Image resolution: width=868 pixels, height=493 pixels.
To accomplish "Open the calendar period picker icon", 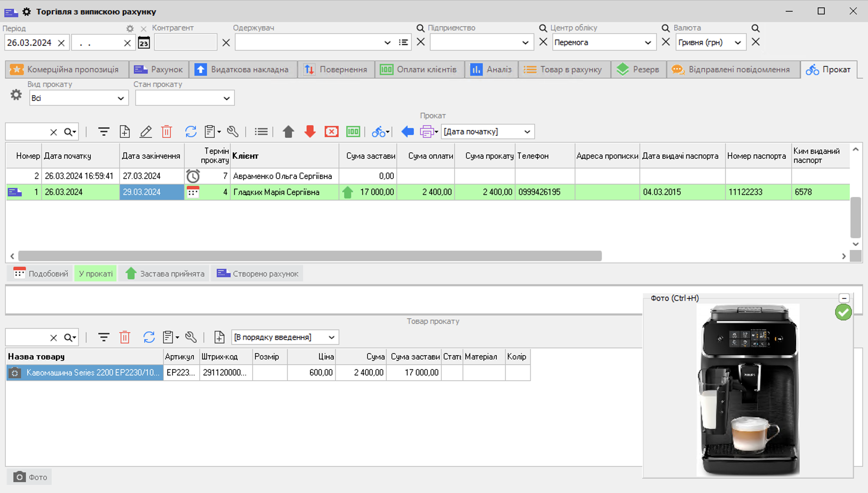I will pos(144,43).
